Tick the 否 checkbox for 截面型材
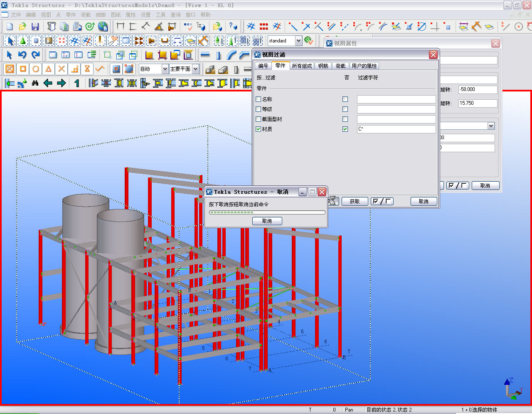532x414 pixels. coord(345,119)
